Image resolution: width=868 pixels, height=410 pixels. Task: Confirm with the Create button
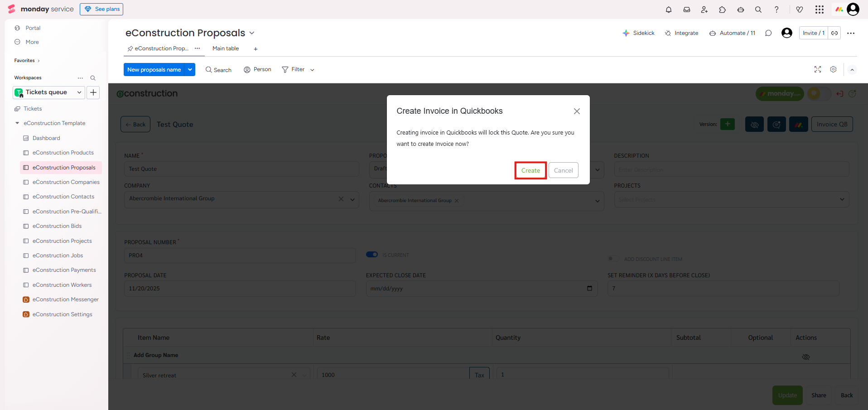tap(530, 170)
